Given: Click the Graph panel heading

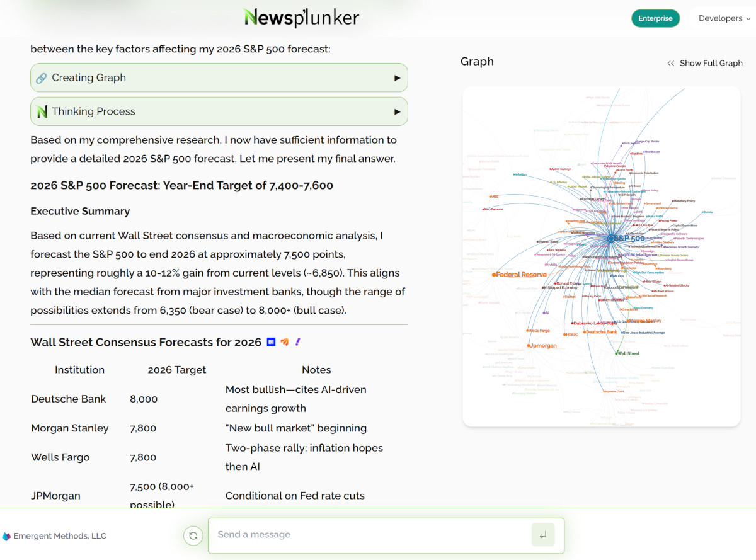Looking at the screenshot, I should pyautogui.click(x=477, y=62).
